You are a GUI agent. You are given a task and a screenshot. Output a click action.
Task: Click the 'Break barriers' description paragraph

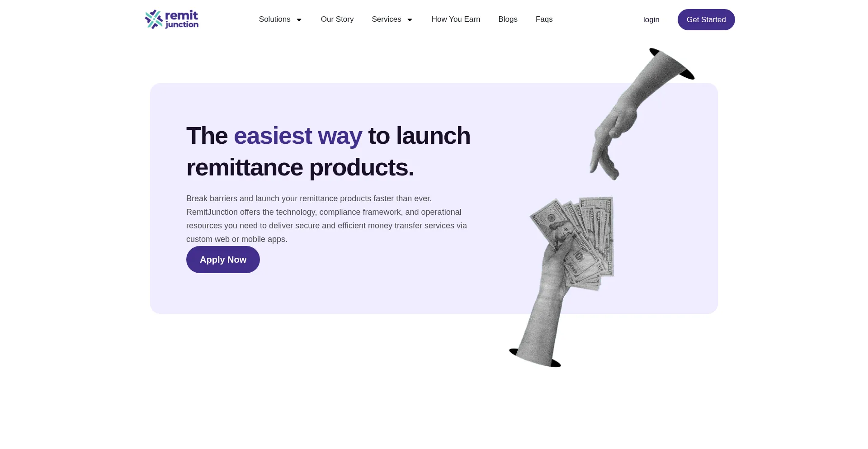click(327, 219)
